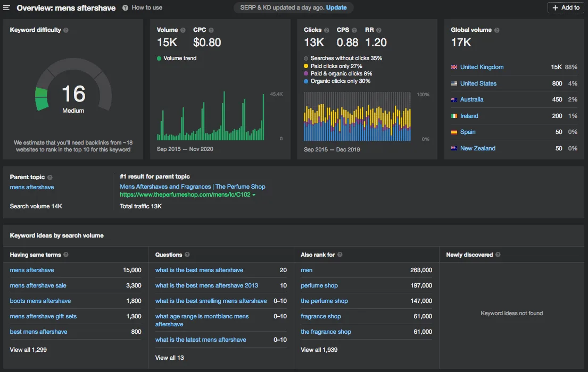
Task: Open the How to use link
Action: coord(147,7)
